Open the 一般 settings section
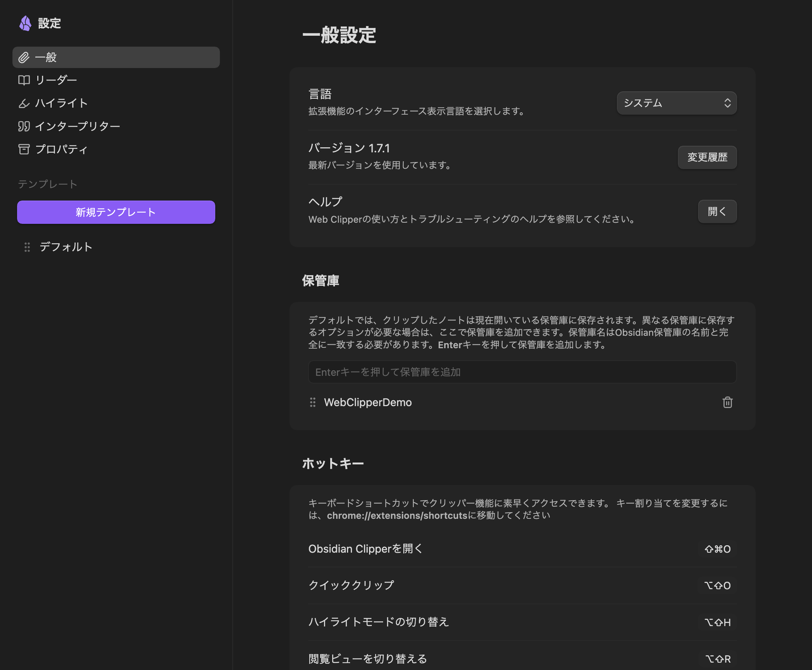This screenshot has width=812, height=670. 116,58
